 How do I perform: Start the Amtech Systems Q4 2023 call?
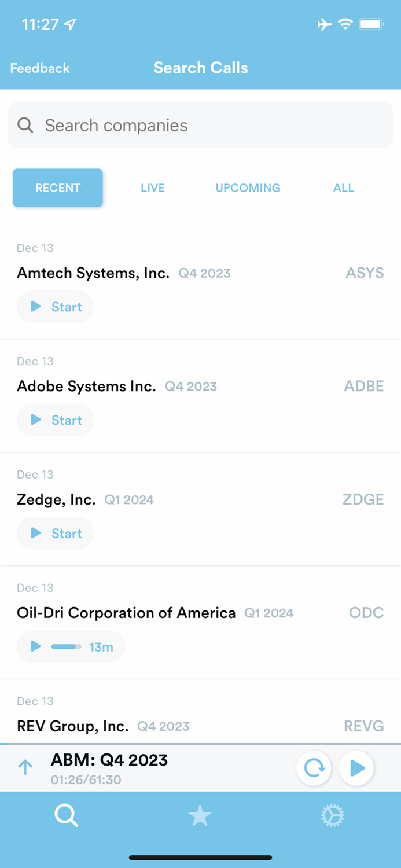pyautogui.click(x=55, y=307)
